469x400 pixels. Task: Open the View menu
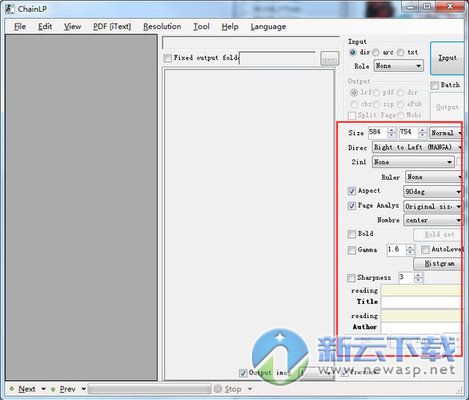point(72,27)
